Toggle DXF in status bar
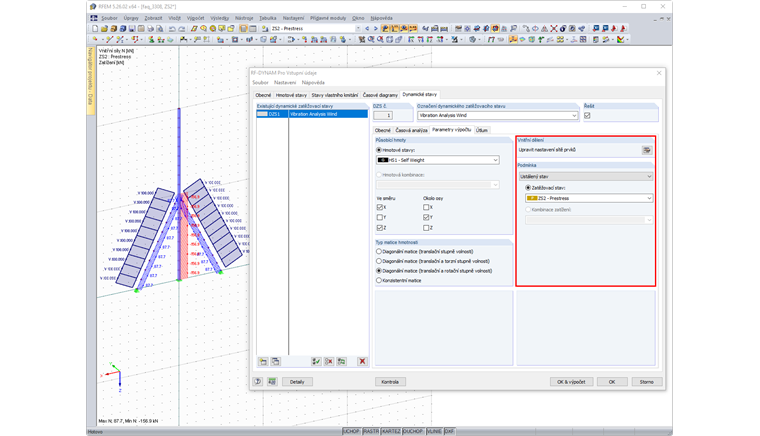 click(449, 431)
